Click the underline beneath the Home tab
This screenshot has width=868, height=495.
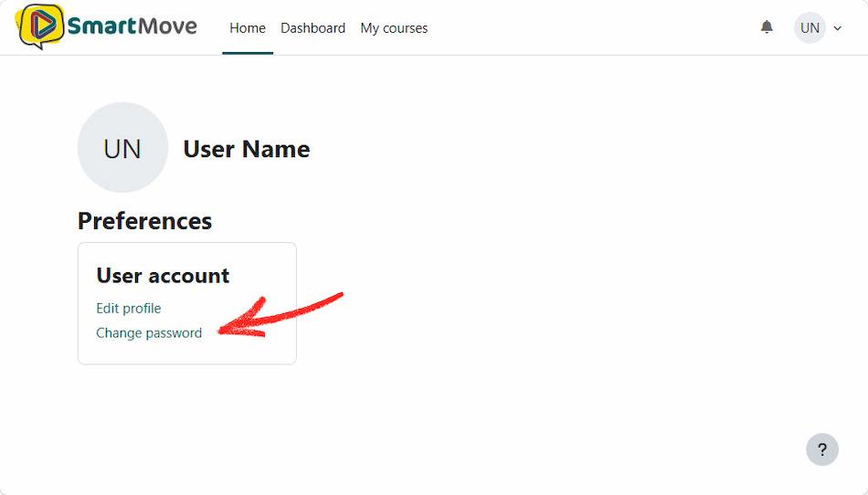[248, 53]
